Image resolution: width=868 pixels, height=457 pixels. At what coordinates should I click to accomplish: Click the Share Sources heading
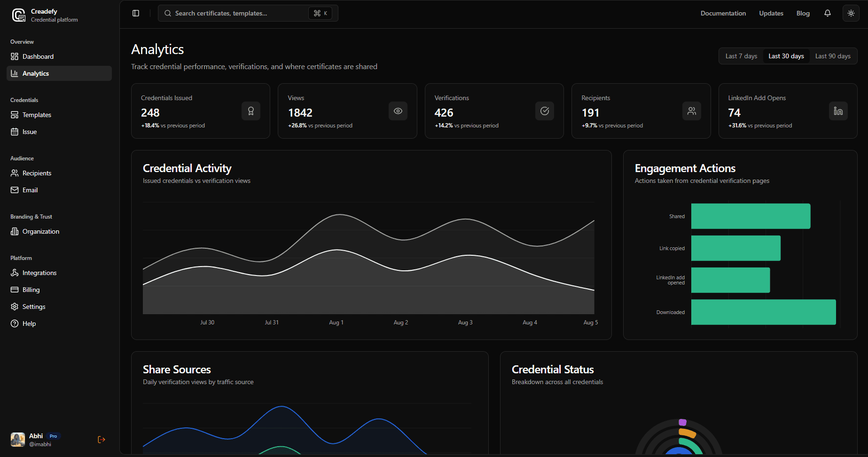(x=177, y=370)
